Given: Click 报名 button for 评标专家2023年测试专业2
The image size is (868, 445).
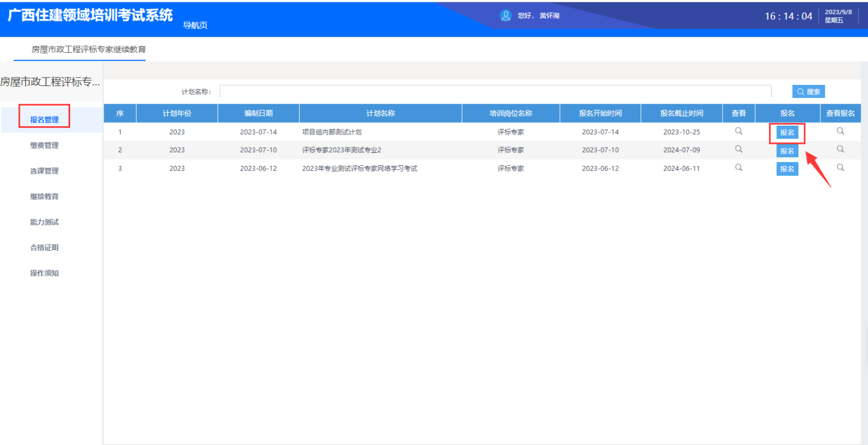Looking at the screenshot, I should [787, 151].
